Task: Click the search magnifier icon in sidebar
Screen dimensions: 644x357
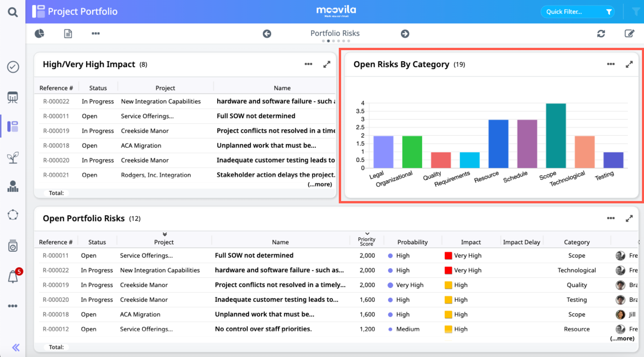Action: (x=12, y=12)
